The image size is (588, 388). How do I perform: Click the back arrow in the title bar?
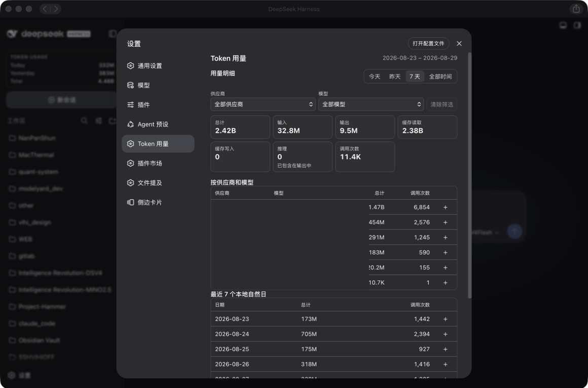pos(45,9)
